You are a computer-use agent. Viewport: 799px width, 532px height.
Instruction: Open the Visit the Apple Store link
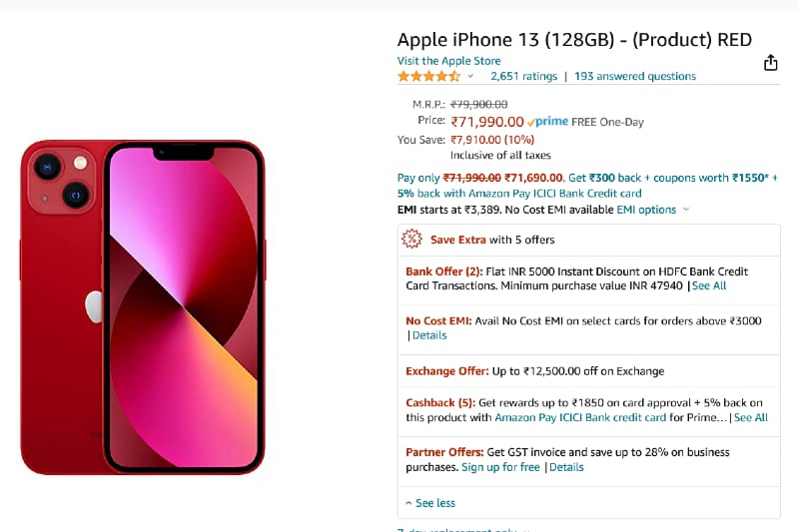pos(448,61)
